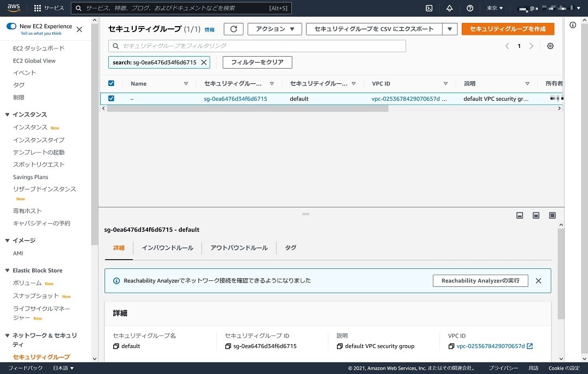The height and width of the screenshot is (374, 588).
Task: Open VPC link external icon in details
Action: [x=530, y=346]
